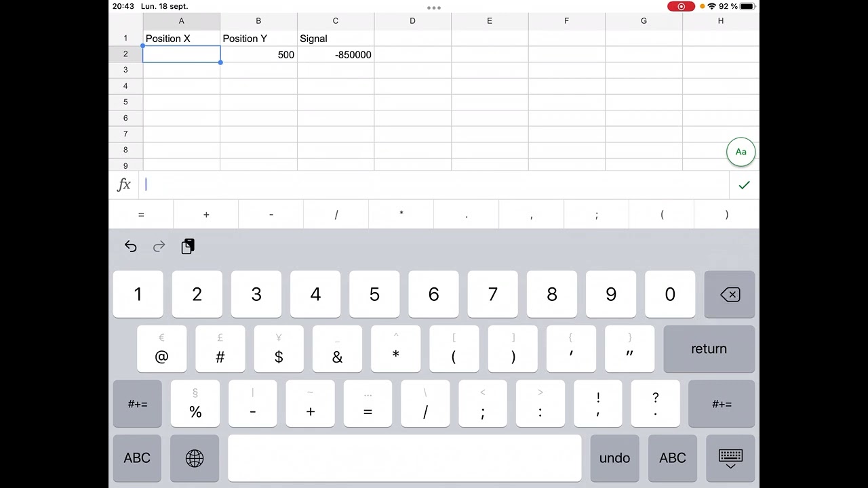Tap the paste clipboard icon

coord(188,247)
